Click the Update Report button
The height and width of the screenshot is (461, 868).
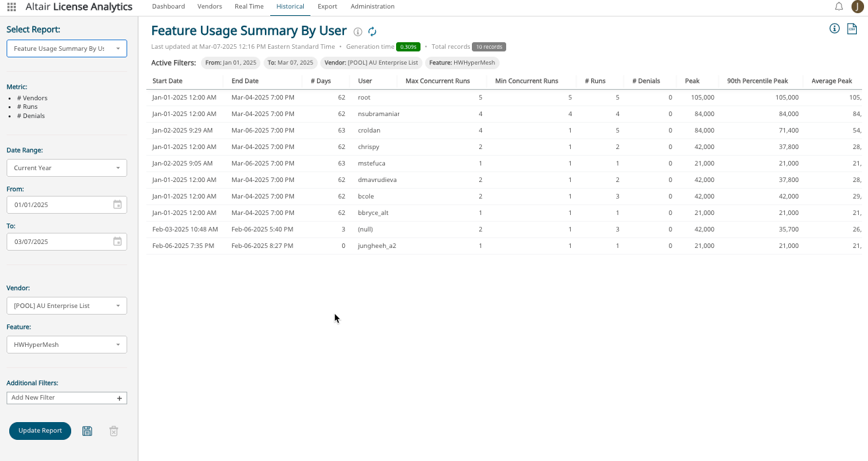[x=40, y=431]
